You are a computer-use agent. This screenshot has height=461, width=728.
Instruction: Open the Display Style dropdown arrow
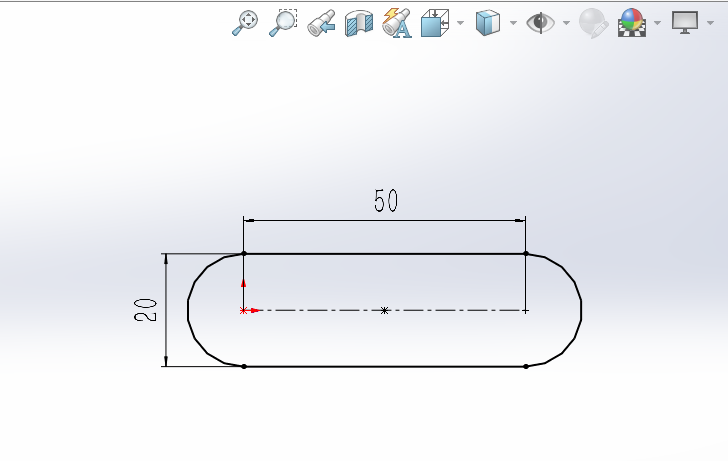coord(513,22)
